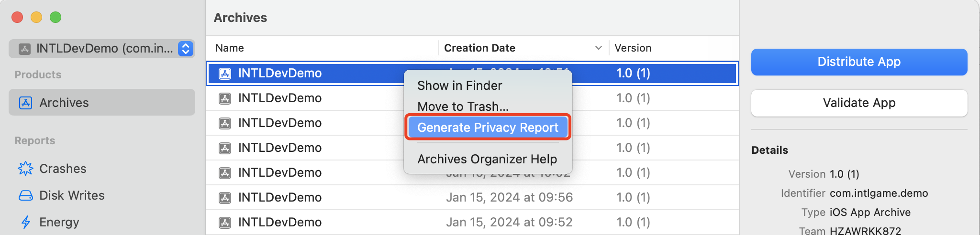Select Show in Finder from context menu
The height and width of the screenshot is (235, 980).
(459, 85)
